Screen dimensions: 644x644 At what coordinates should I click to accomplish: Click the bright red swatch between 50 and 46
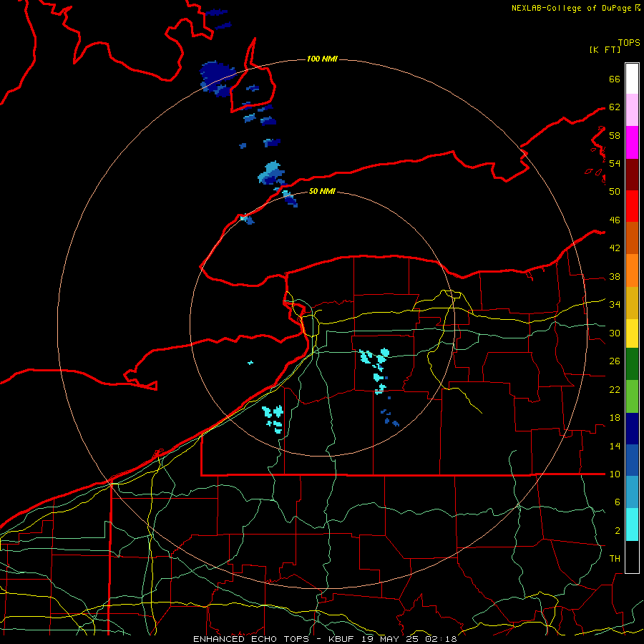coord(632,206)
